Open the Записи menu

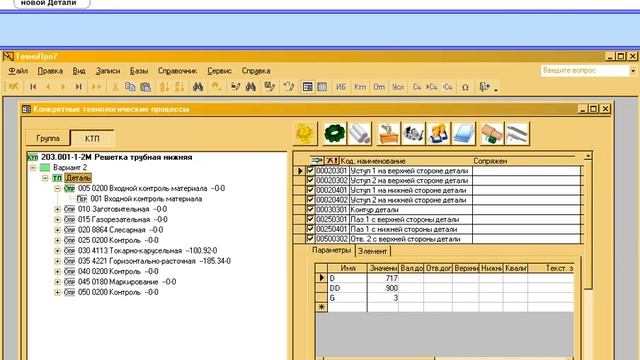pos(108,71)
